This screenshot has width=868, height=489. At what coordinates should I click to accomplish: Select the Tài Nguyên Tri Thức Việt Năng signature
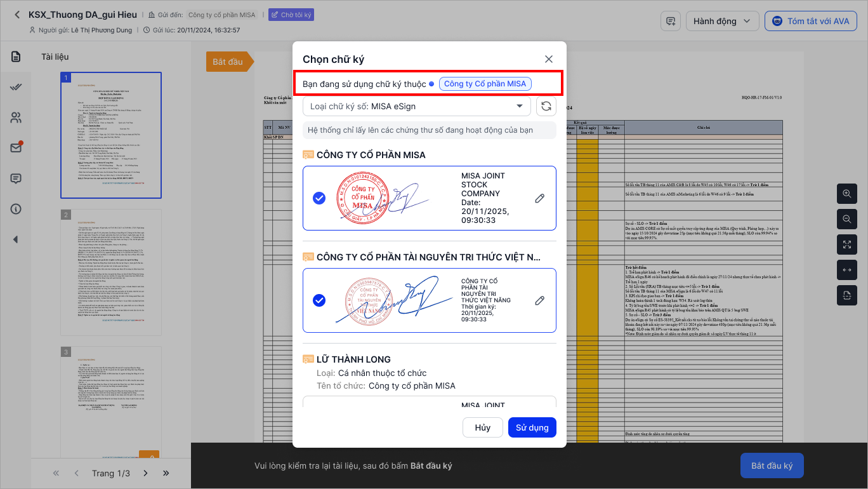(319, 300)
